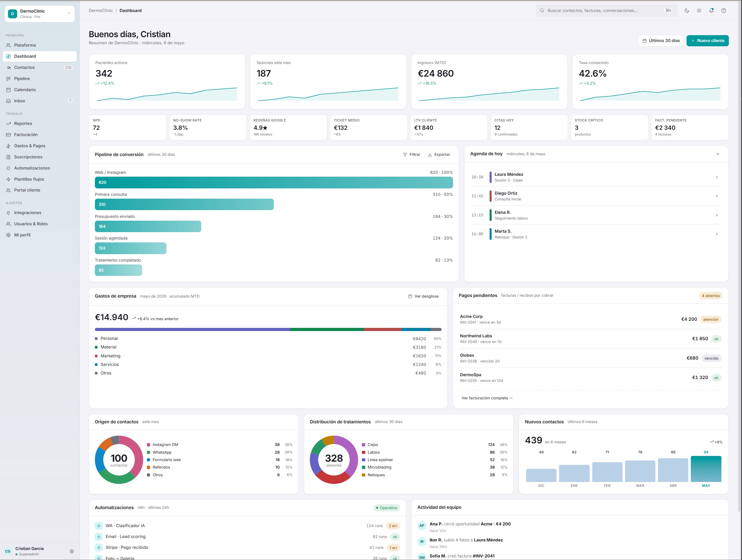Viewport: 742px width, 560px height.
Task: Click the Primera consulta 310 funnel bar
Action: (184, 204)
